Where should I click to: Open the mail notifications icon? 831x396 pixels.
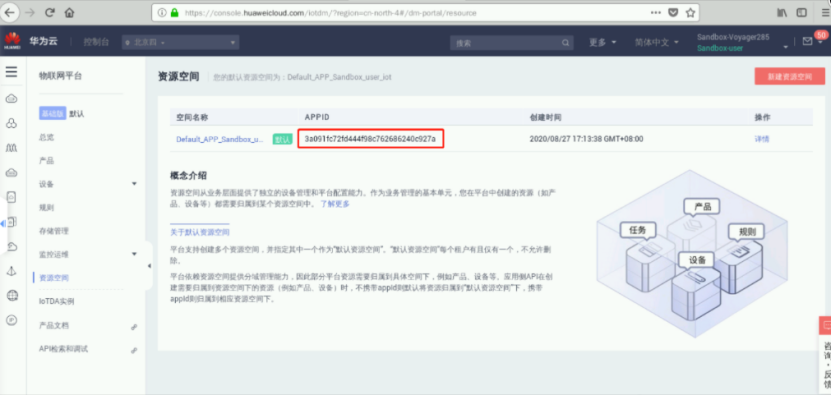[x=807, y=41]
